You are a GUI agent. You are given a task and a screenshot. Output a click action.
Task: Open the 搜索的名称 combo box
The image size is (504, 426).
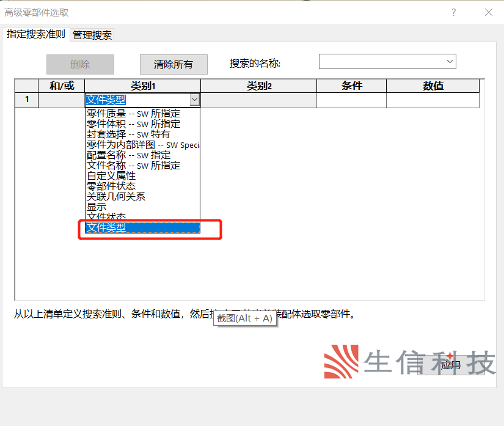coord(387,61)
